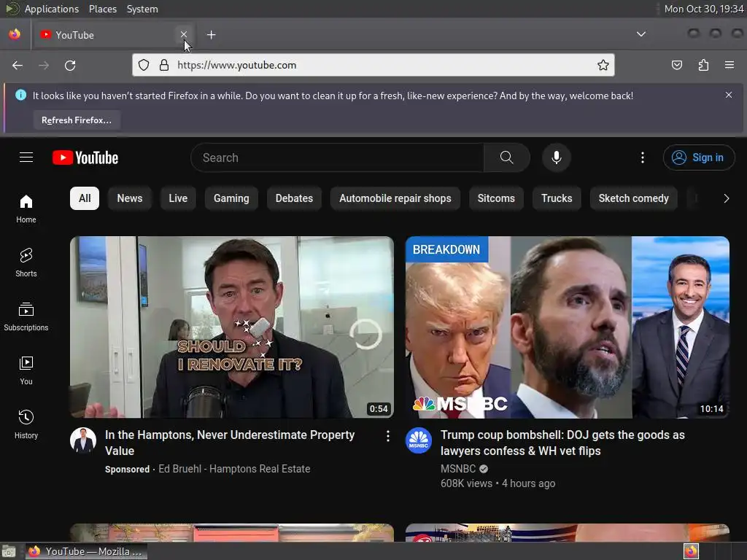Click Refresh Firefox button
Viewport: 747px width, 560px height.
[76, 120]
